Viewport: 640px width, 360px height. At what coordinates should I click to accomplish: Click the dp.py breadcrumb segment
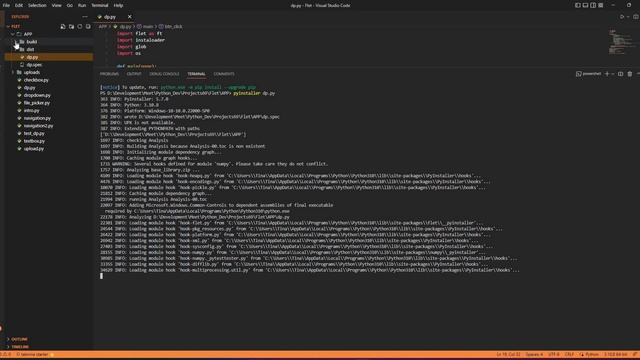(x=122, y=27)
